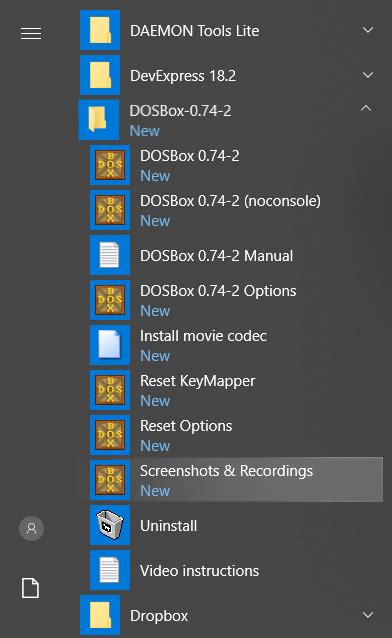Image resolution: width=392 pixels, height=638 pixels.
Task: Expand the DAEMON Tools Lite chevron
Action: (x=368, y=30)
